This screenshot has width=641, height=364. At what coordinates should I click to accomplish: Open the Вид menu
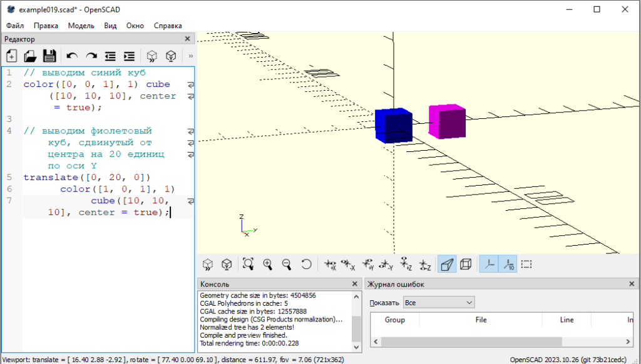point(110,26)
